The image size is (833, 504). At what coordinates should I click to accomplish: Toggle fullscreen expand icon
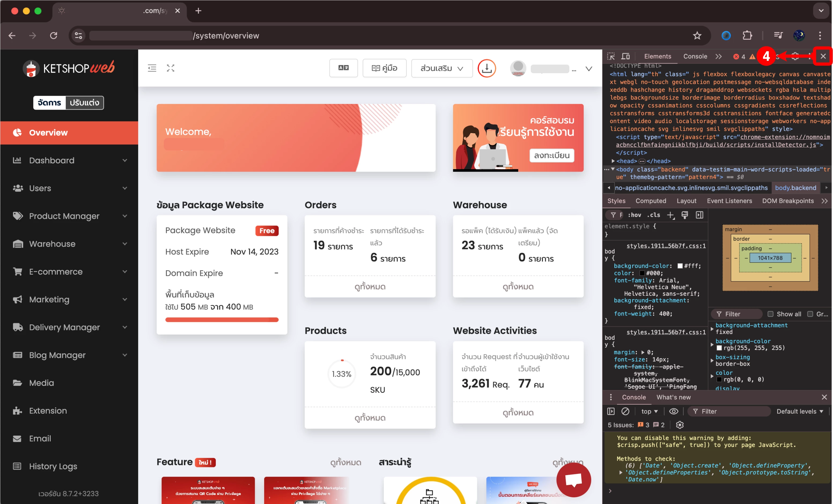coord(171,68)
